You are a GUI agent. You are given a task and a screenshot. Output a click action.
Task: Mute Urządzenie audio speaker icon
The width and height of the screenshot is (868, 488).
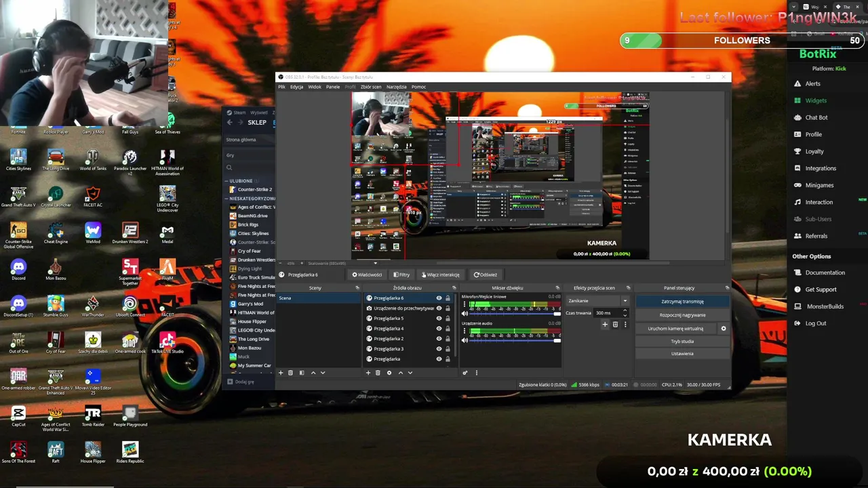465,340
